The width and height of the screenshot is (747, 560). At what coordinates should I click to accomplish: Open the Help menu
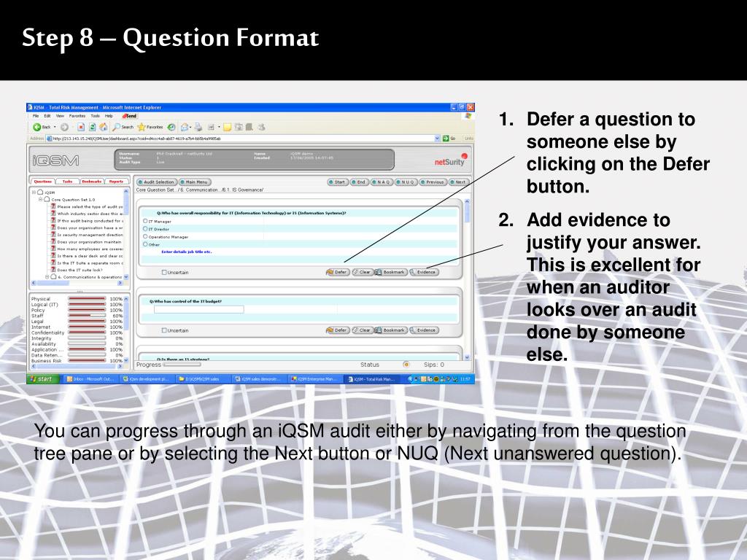click(x=109, y=116)
